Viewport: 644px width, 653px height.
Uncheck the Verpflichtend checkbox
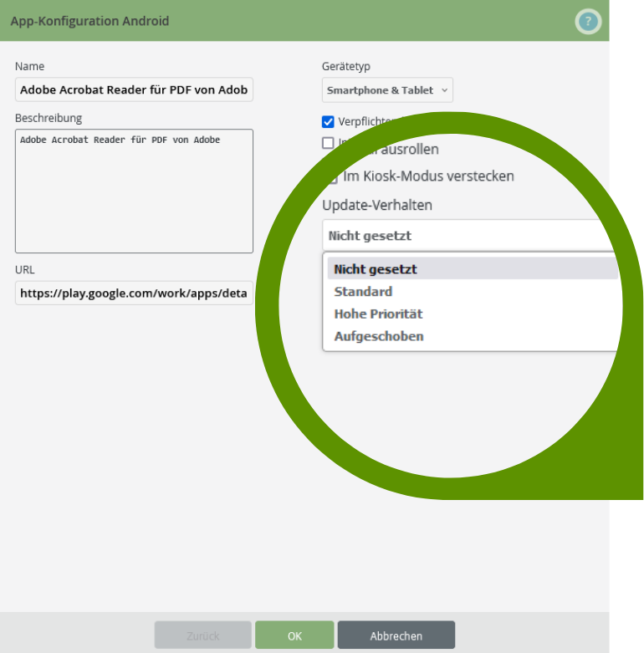328,121
